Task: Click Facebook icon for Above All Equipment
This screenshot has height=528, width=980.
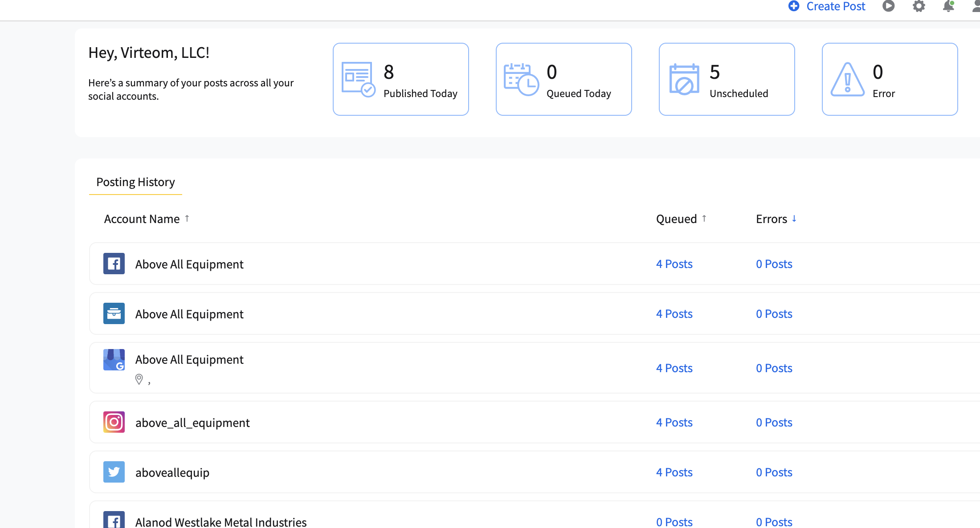Action: [x=114, y=264]
